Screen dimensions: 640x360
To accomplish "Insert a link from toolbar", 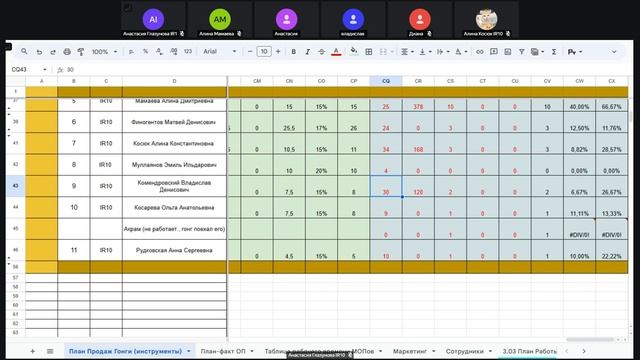I will tap(480, 52).
